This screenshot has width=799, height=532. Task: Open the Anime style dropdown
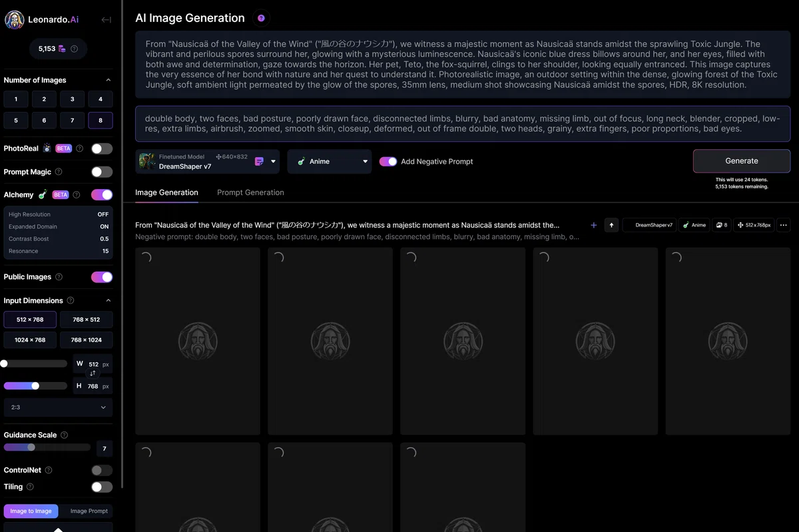(x=330, y=161)
